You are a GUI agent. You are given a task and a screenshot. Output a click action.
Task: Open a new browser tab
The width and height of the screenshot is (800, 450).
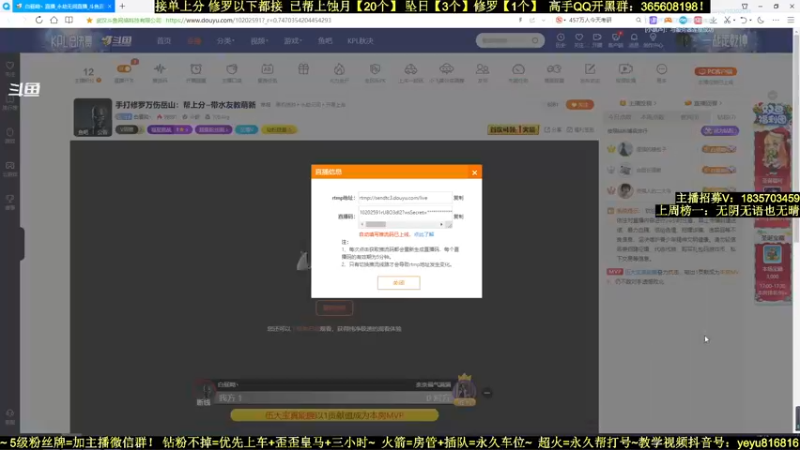tap(122, 6)
